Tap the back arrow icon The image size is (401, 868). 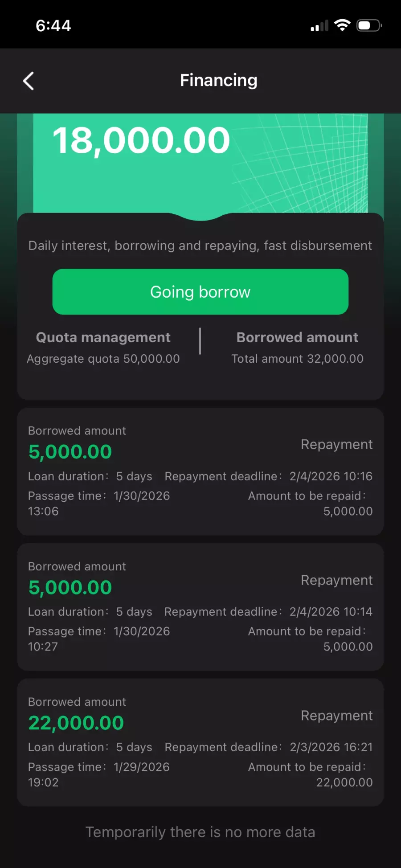[x=29, y=81]
